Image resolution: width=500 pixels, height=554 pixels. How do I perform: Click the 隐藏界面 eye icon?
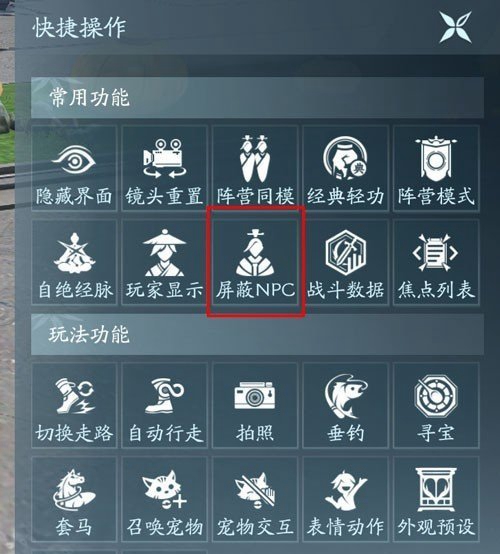[x=74, y=168]
